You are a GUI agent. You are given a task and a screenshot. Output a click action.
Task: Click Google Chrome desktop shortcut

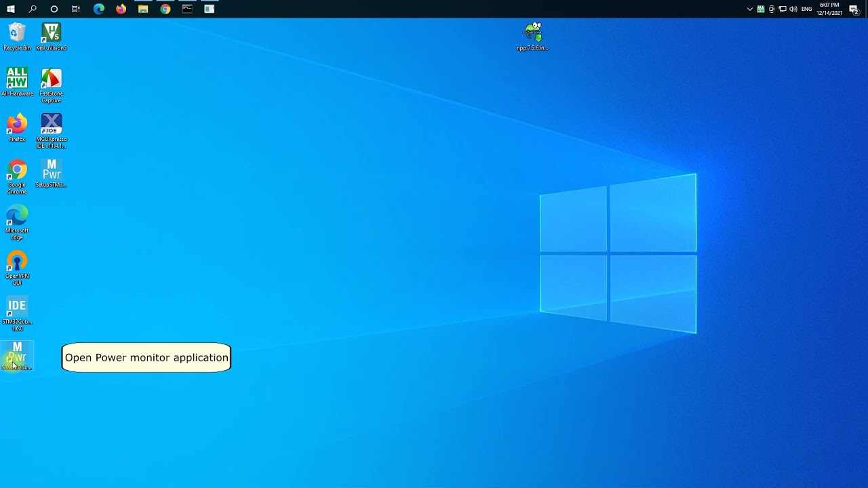point(17,171)
